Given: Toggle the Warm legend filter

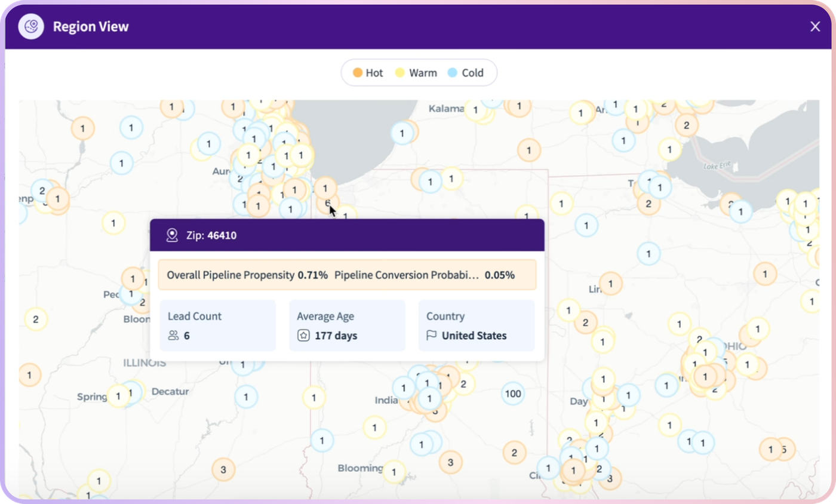Looking at the screenshot, I should (416, 73).
